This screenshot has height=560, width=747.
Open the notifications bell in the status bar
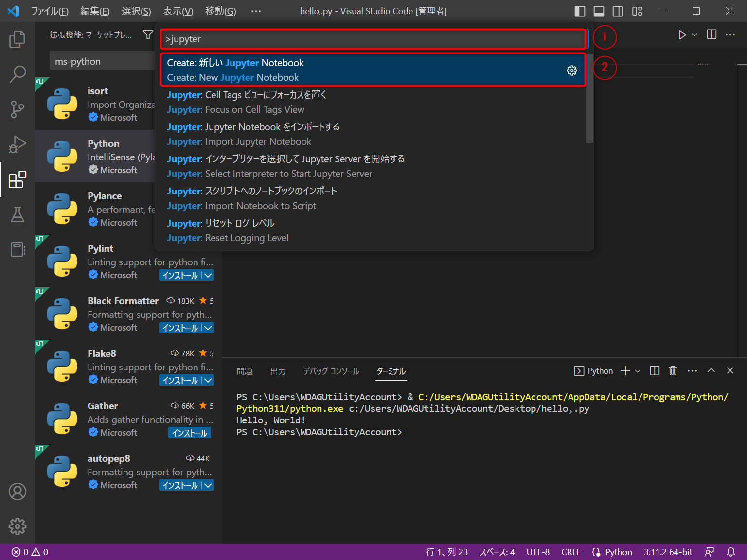click(731, 552)
